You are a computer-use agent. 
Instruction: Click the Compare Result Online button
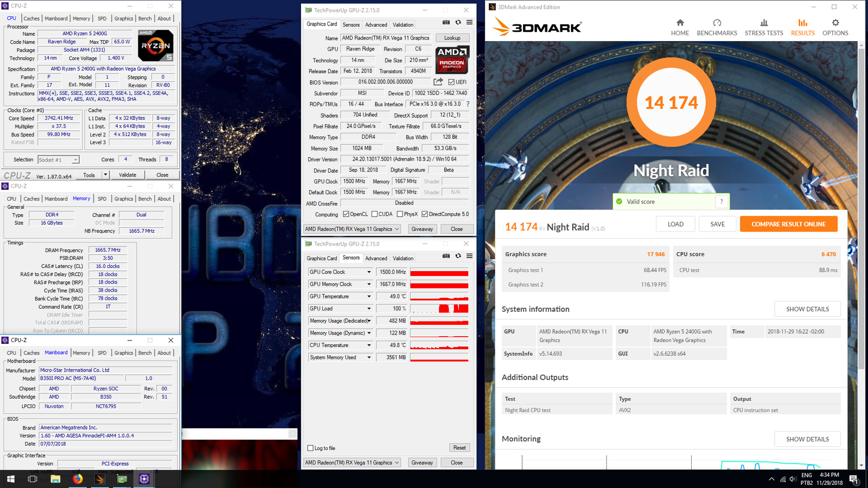tap(788, 224)
